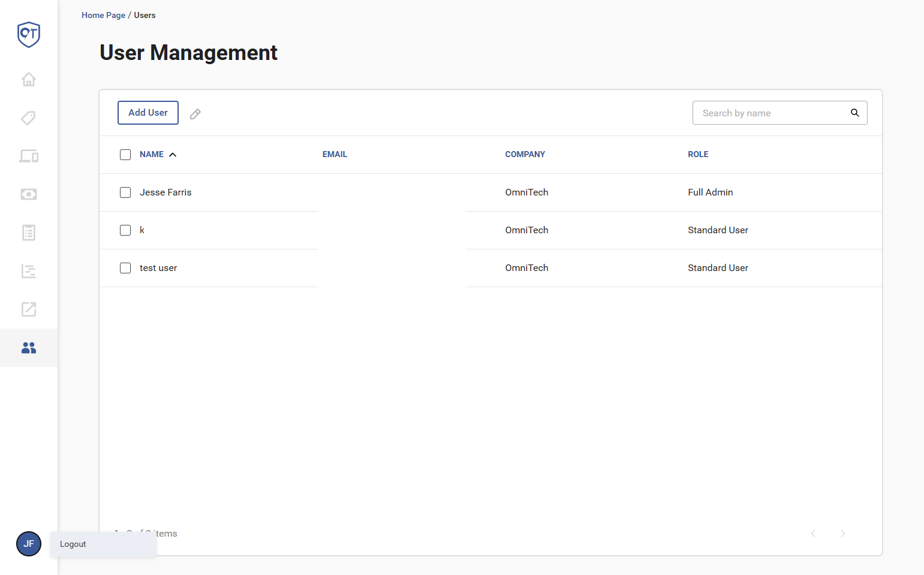Screen dimensions: 924x575
Task: Go to Home Page breadcrumb link
Action: pos(103,15)
